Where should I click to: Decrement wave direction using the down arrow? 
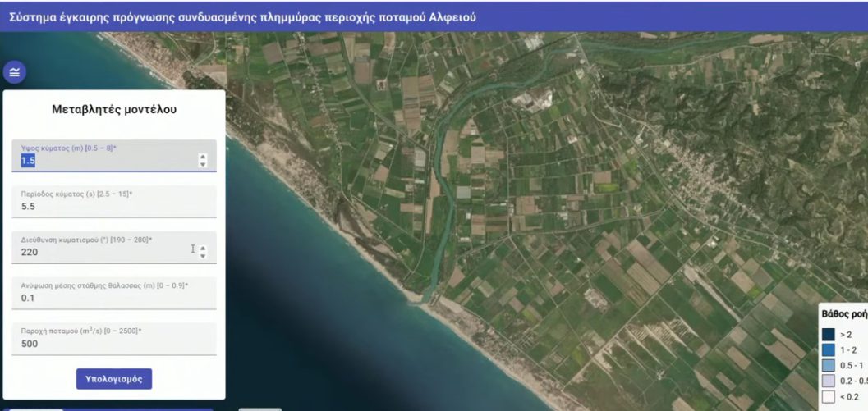click(203, 257)
